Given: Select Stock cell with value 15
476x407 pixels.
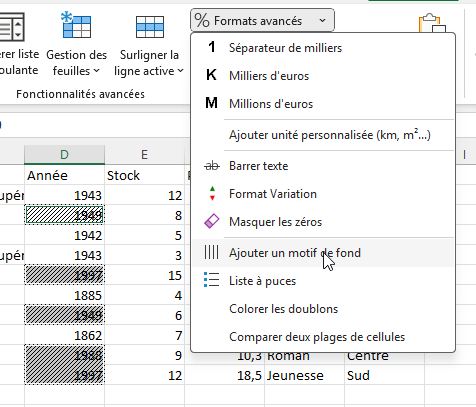Looking at the screenshot, I should [x=144, y=275].
